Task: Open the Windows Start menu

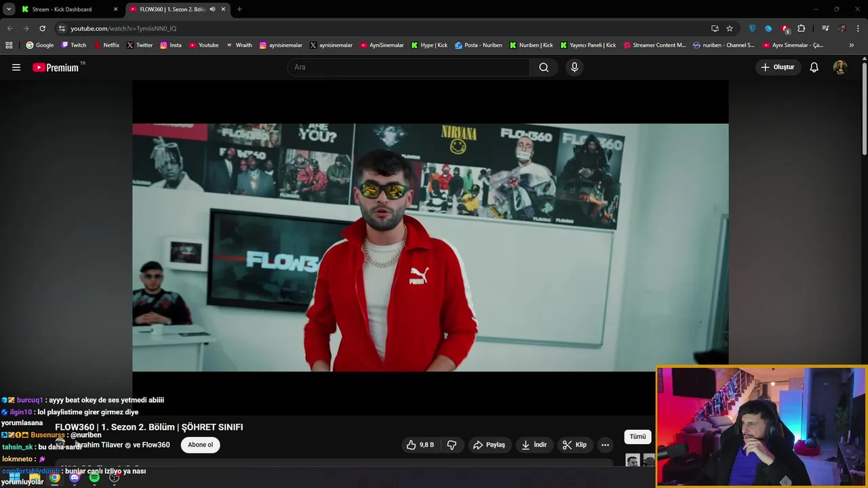Action: coord(14,478)
